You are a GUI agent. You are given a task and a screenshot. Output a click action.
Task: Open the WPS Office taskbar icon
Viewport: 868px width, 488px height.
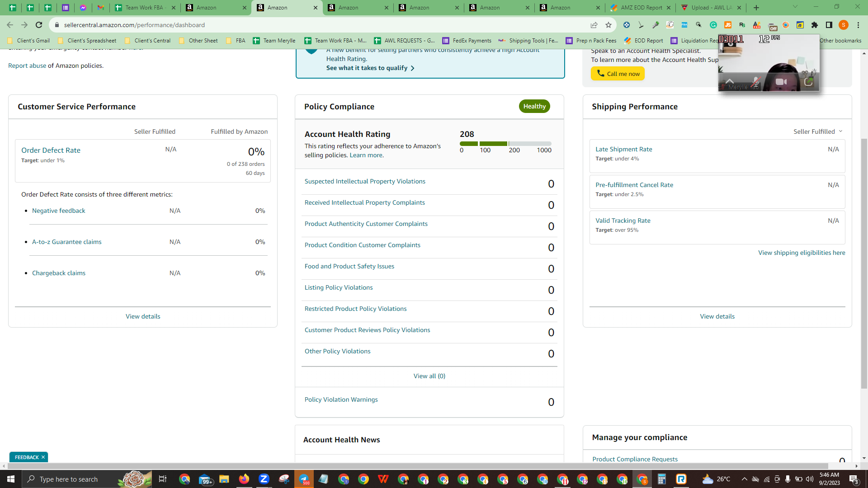pos(383,479)
